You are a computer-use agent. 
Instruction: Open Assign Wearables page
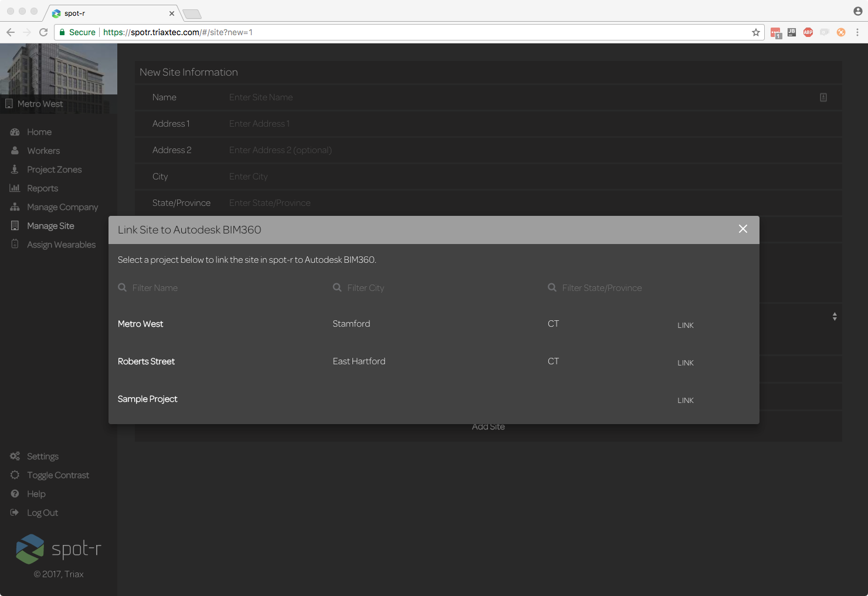pyautogui.click(x=62, y=245)
